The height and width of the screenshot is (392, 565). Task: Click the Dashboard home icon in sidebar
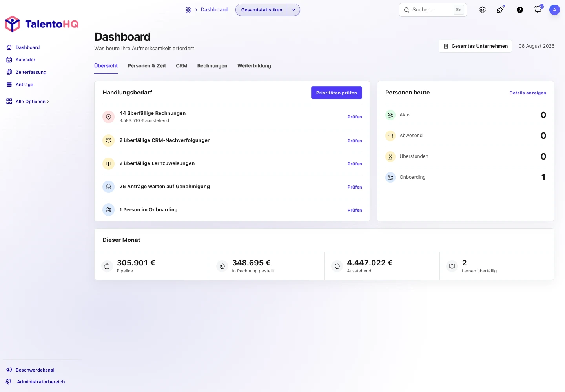[x=9, y=47]
